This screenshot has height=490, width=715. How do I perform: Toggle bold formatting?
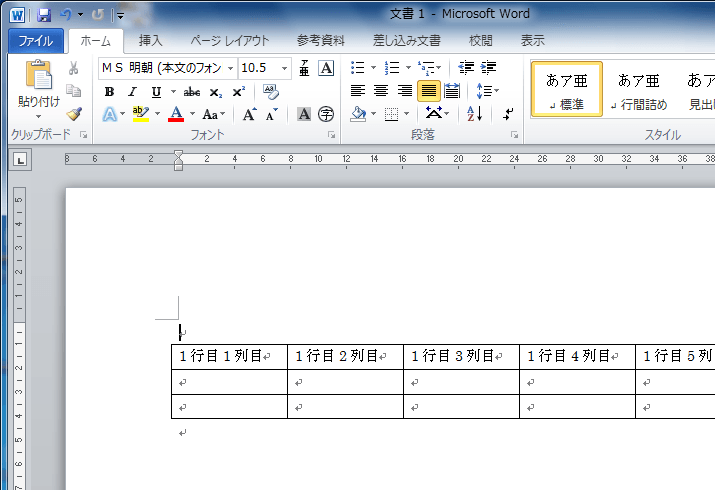109,92
